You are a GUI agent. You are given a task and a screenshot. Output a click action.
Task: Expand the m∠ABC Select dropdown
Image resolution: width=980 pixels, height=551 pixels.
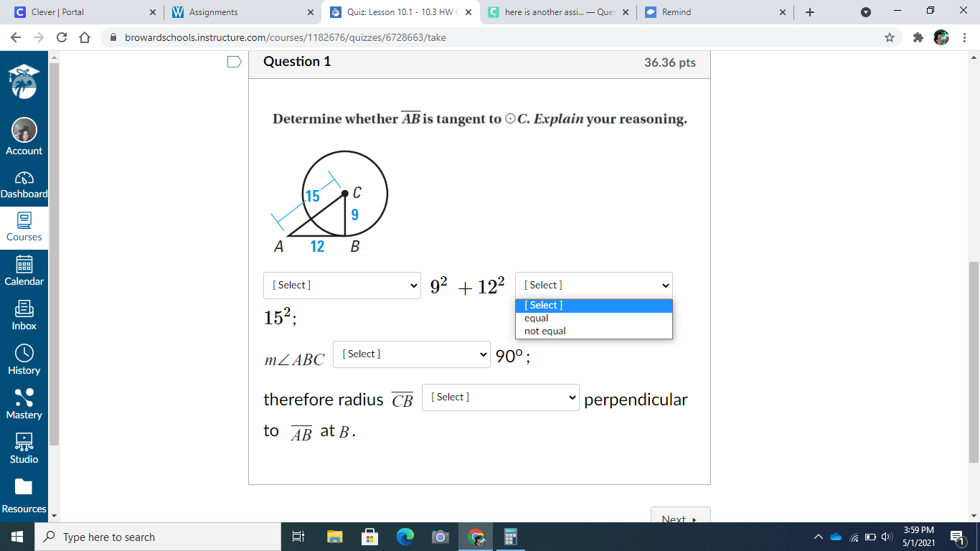click(412, 354)
